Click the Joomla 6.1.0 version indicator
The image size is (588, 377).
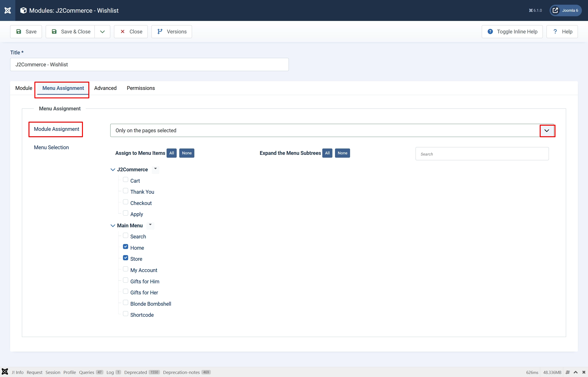pyautogui.click(x=535, y=11)
